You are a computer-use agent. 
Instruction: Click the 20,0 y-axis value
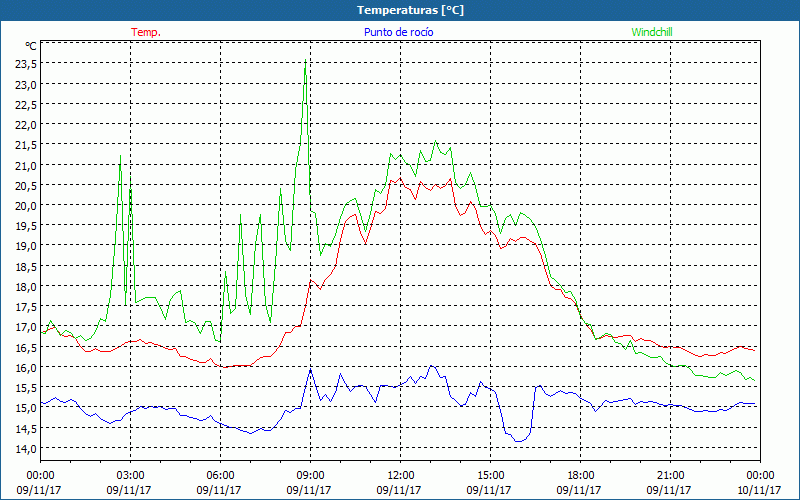[x=26, y=206]
